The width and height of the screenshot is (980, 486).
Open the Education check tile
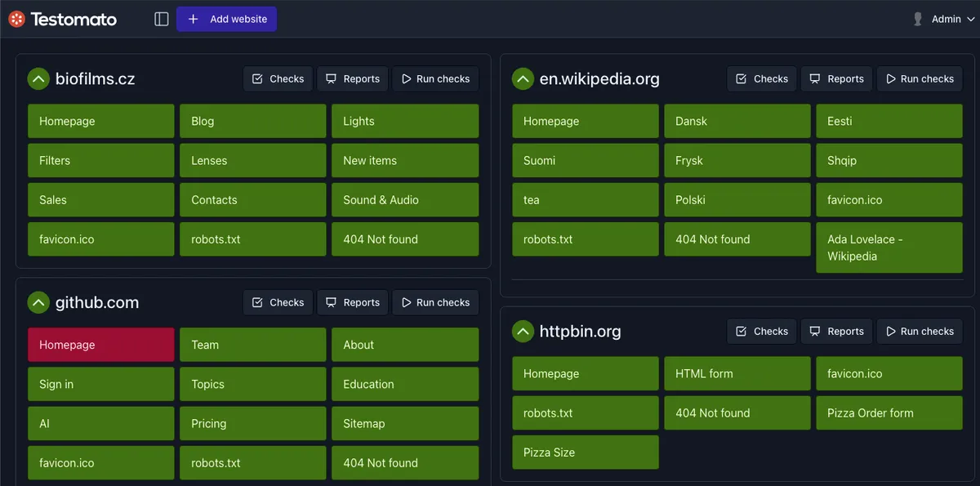point(405,385)
